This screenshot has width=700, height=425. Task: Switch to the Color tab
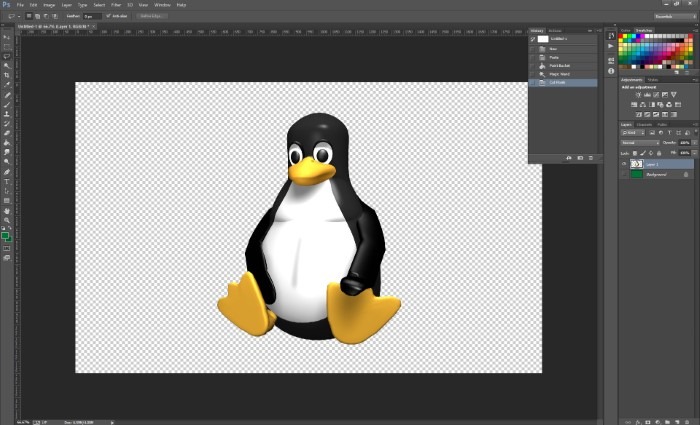coord(626,31)
